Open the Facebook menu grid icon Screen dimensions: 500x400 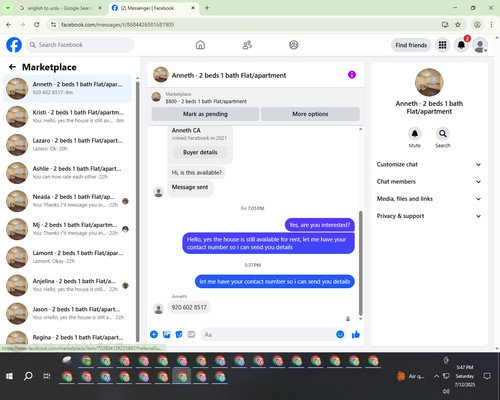click(x=442, y=45)
